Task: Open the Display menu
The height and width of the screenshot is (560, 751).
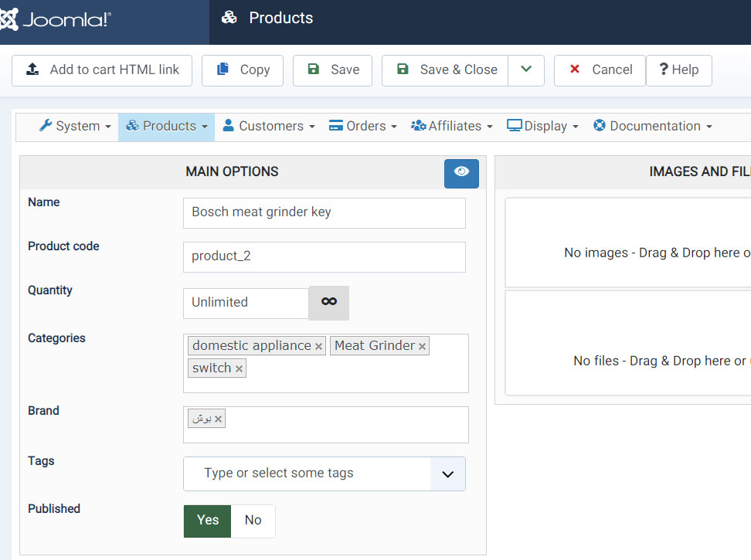Action: click(x=542, y=127)
